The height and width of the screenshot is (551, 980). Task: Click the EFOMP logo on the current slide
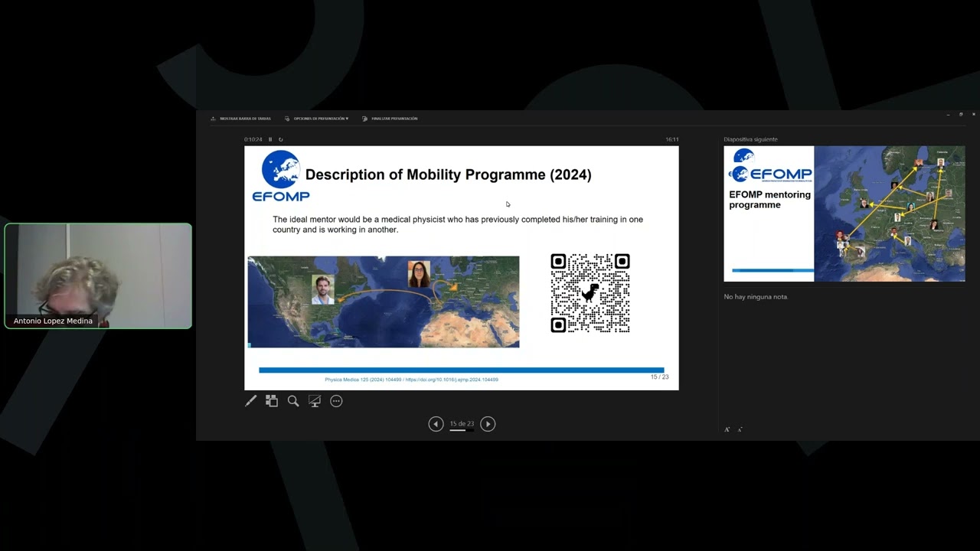[281, 177]
